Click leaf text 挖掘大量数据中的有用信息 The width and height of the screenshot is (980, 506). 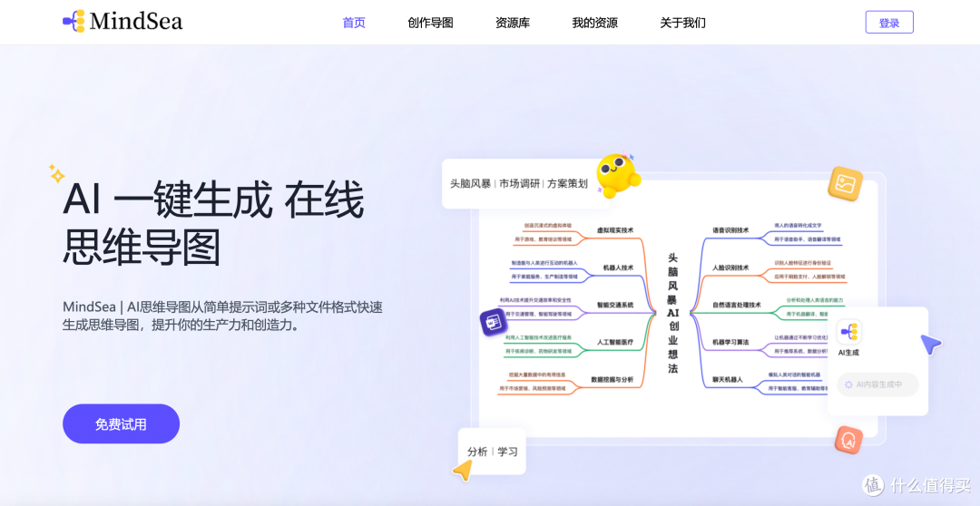tap(537, 375)
